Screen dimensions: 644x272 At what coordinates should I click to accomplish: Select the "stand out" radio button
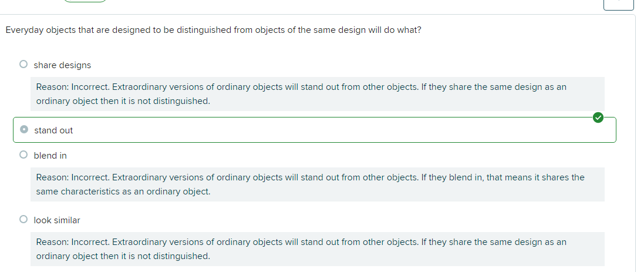[x=23, y=130]
